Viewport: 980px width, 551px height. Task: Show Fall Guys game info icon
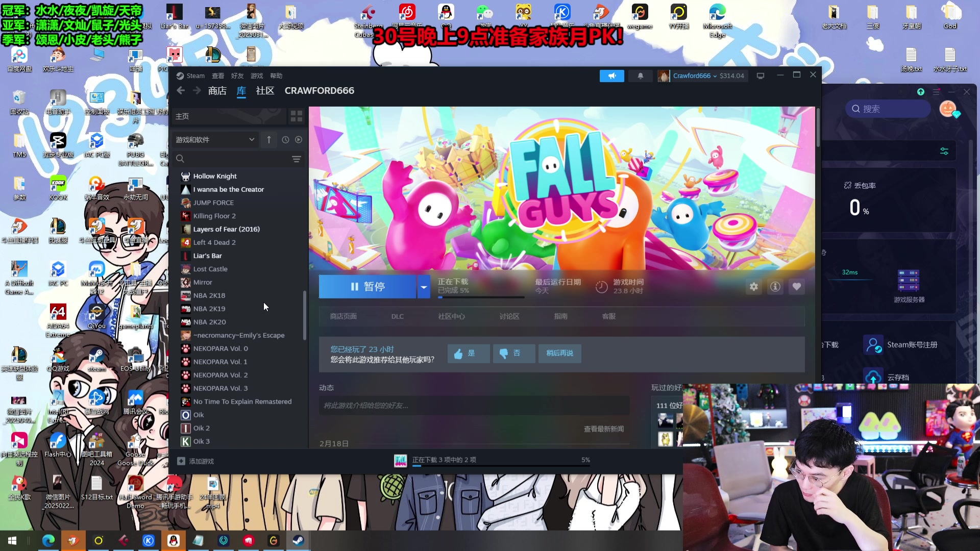coord(775,287)
